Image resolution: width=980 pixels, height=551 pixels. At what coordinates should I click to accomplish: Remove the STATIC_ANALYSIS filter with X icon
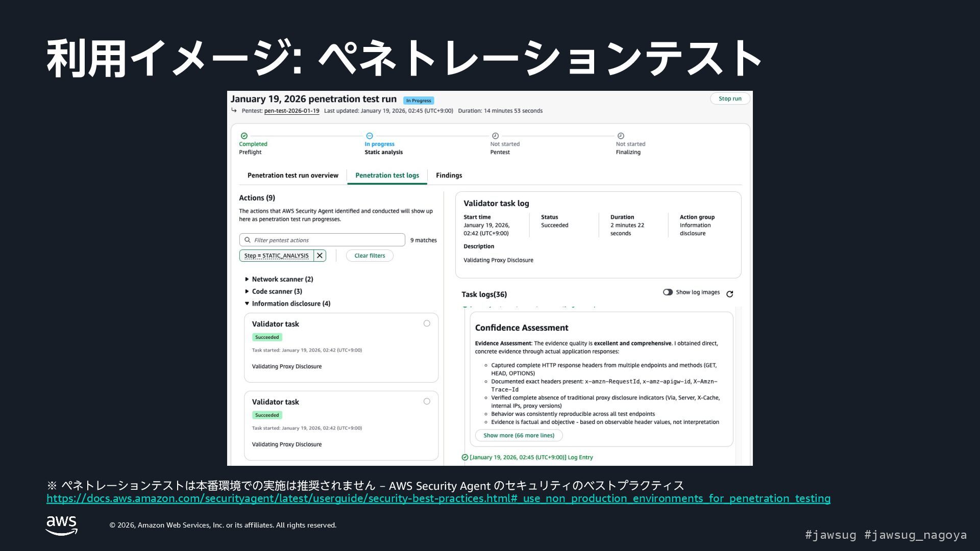click(320, 256)
